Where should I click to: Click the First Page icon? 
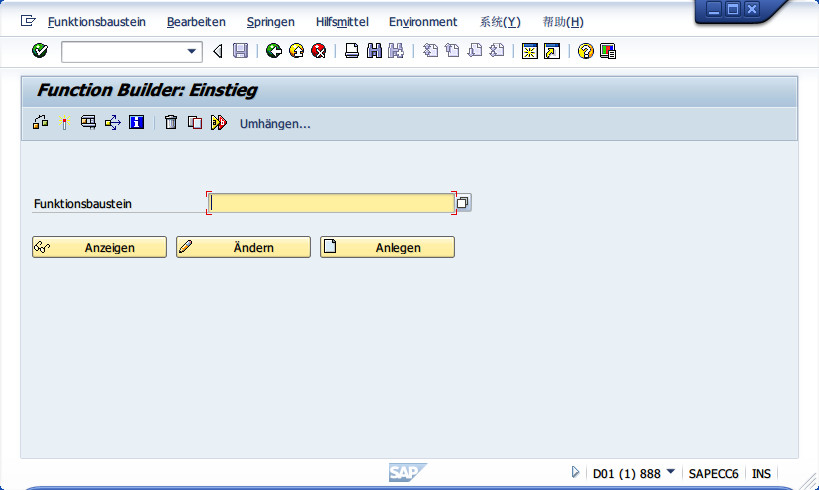point(430,51)
